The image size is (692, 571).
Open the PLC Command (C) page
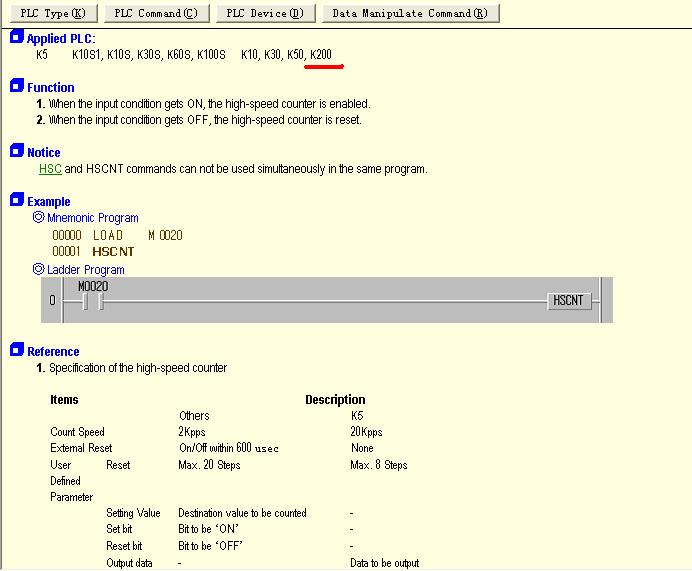point(155,13)
